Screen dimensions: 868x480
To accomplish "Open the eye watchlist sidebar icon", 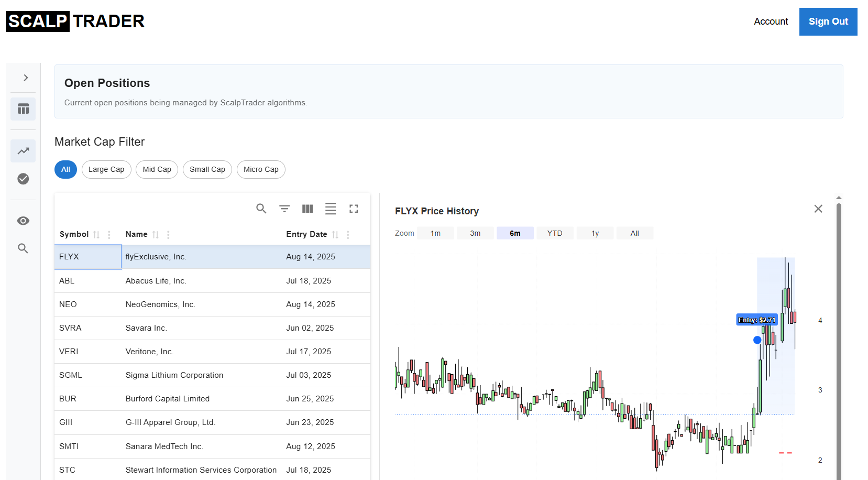I will point(23,221).
